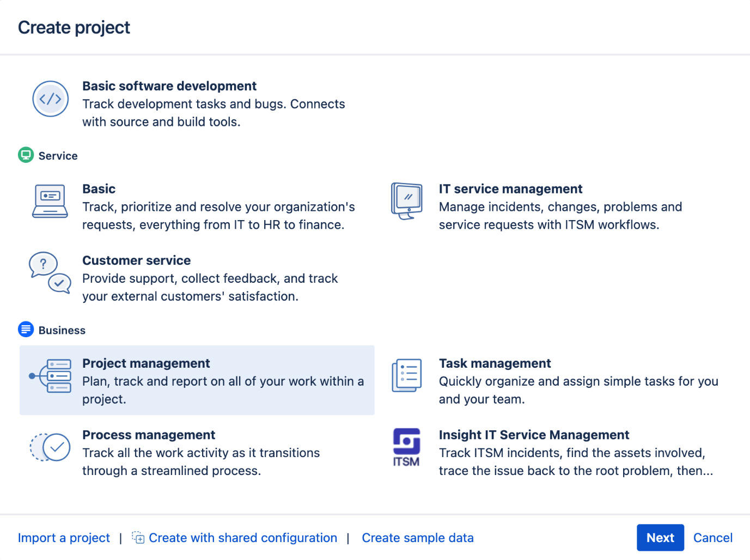This screenshot has height=560, width=750.
Task: Select the Basic software development code icon
Action: (x=50, y=99)
